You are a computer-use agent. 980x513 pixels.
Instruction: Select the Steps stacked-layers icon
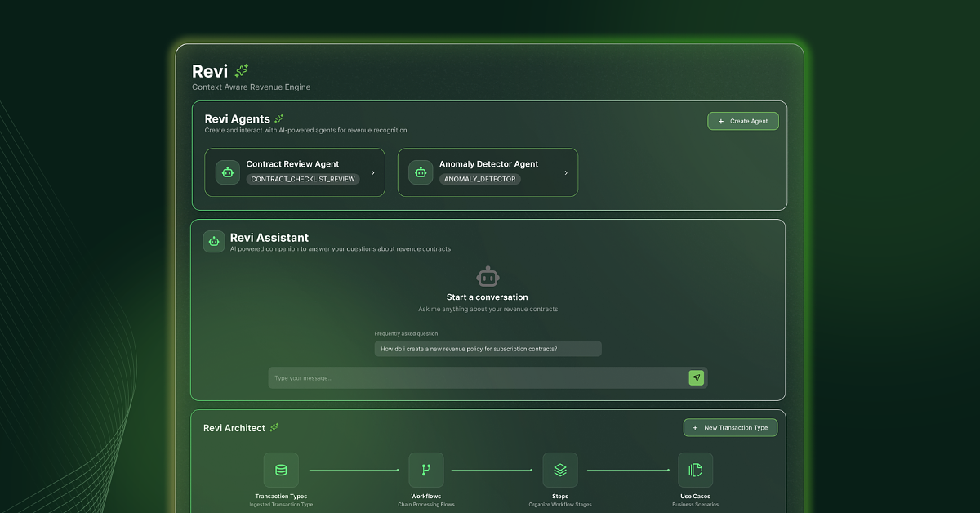(x=560, y=470)
